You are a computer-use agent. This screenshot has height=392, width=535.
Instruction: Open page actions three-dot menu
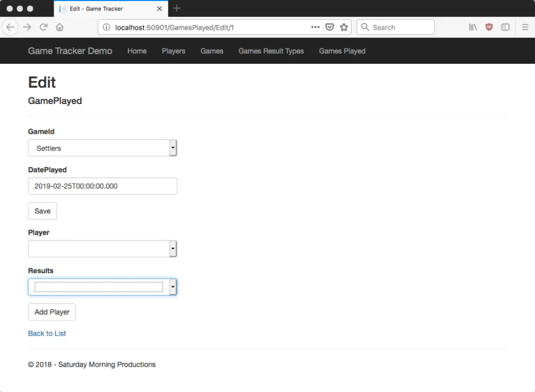315,27
